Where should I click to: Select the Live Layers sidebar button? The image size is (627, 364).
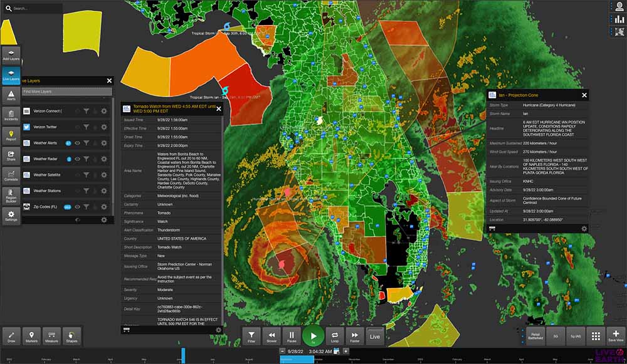[x=11, y=76]
